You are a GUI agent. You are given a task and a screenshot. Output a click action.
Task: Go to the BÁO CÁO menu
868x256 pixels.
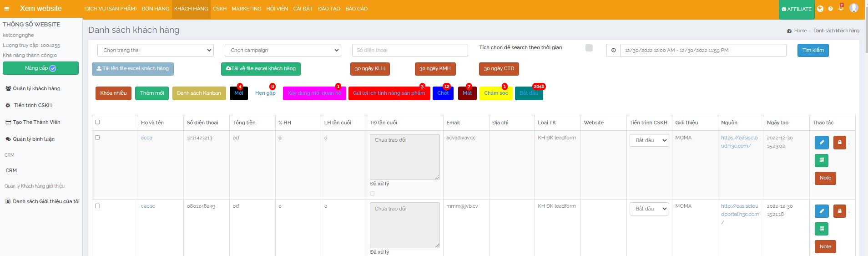pos(356,9)
